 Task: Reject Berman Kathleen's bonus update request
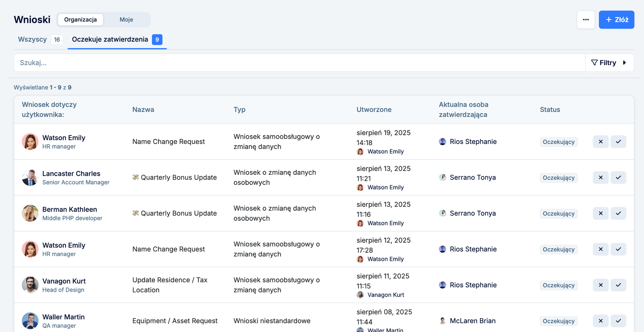coord(600,213)
